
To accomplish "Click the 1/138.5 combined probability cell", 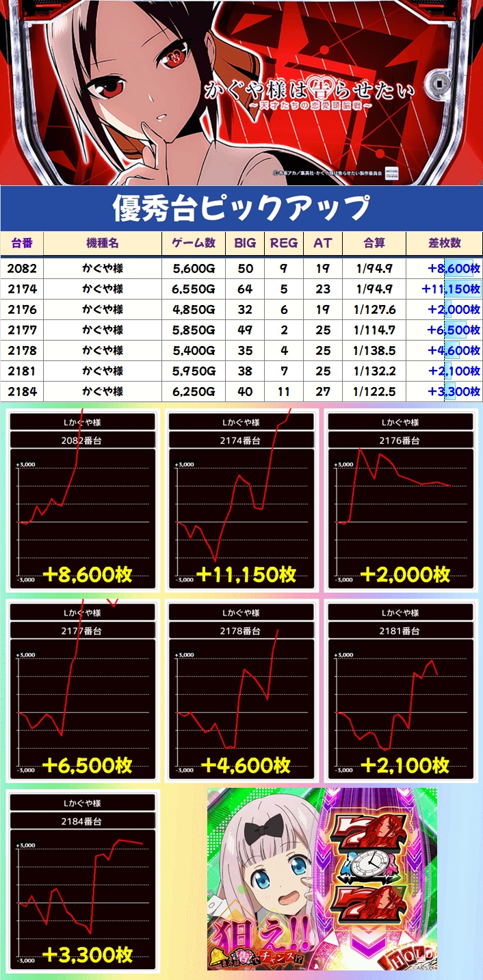I will tap(374, 351).
